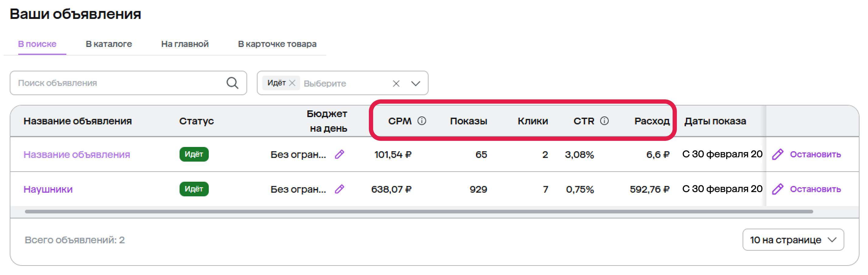Click the 3,08% CTR value
Image resolution: width=868 pixels, height=275 pixels.
coord(579,155)
